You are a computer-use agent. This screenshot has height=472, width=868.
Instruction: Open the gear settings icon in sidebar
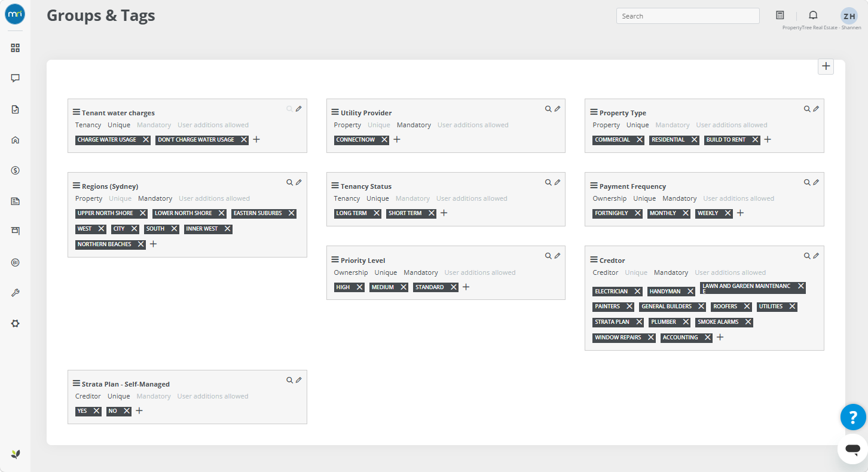tap(16, 323)
